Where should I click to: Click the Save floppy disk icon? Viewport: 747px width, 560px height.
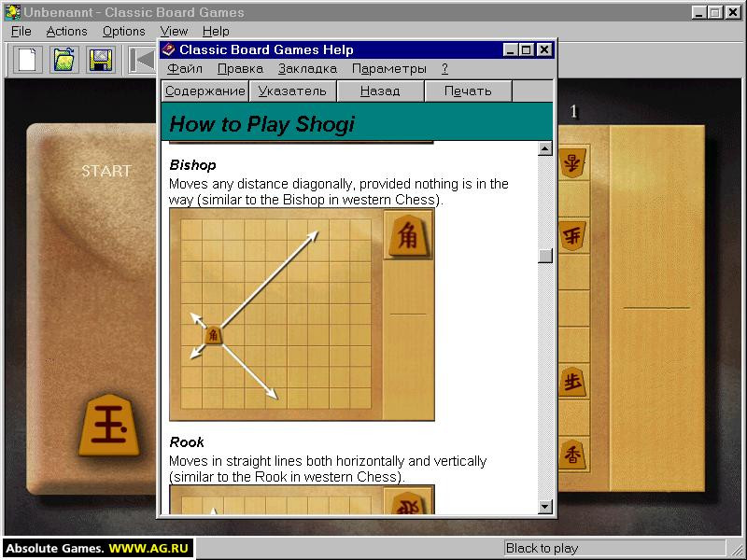point(101,60)
